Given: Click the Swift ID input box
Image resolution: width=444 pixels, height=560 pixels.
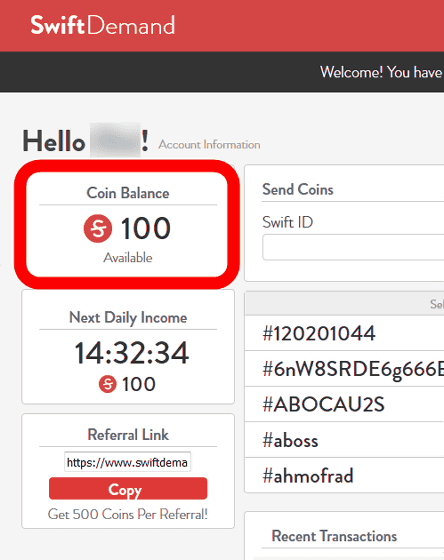Looking at the screenshot, I should 353,247.
